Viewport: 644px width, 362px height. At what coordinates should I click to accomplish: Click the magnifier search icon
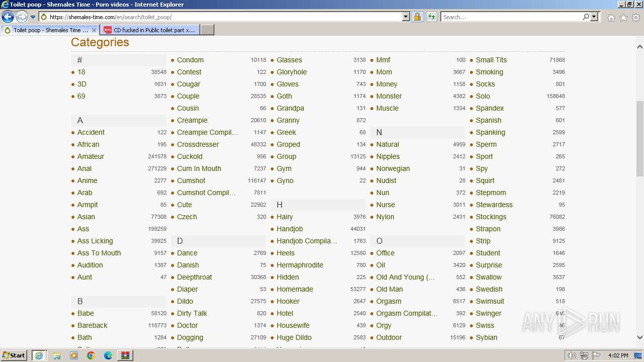point(586,17)
